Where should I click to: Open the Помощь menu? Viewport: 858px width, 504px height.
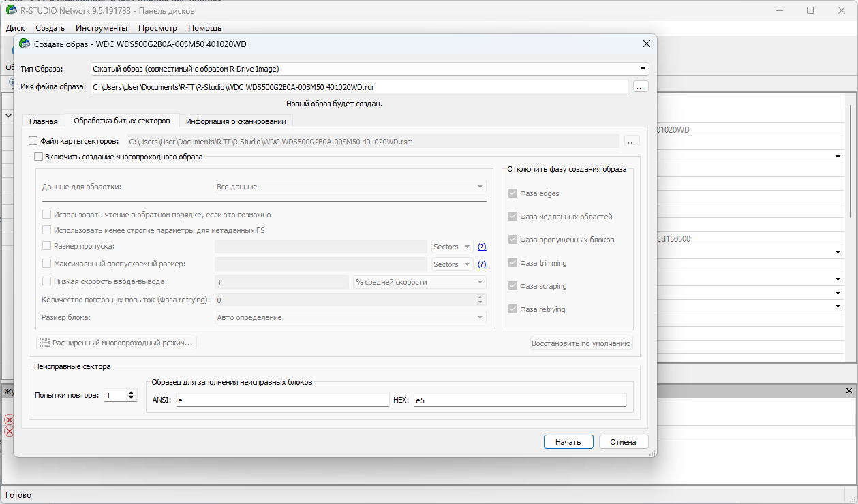tap(204, 28)
